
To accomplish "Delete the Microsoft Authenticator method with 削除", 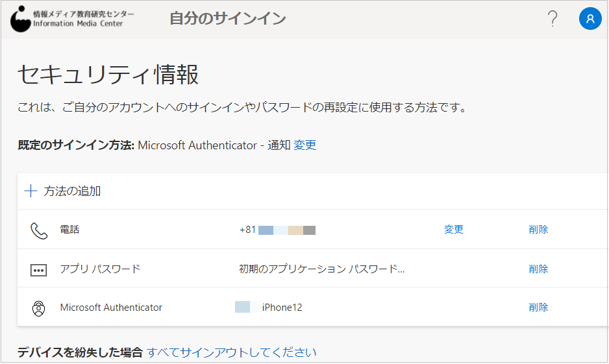I will [538, 308].
